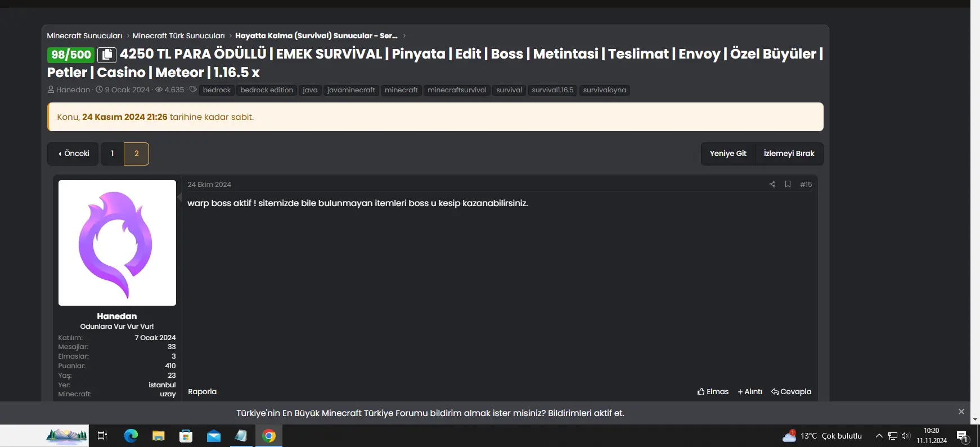This screenshot has width=980, height=447.
Task: Click the join date value 7 Ocak 2024
Action: click(x=155, y=338)
